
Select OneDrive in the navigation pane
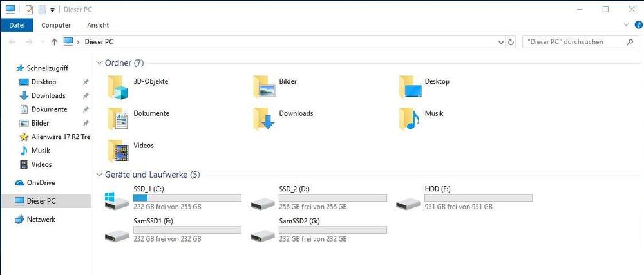41,183
